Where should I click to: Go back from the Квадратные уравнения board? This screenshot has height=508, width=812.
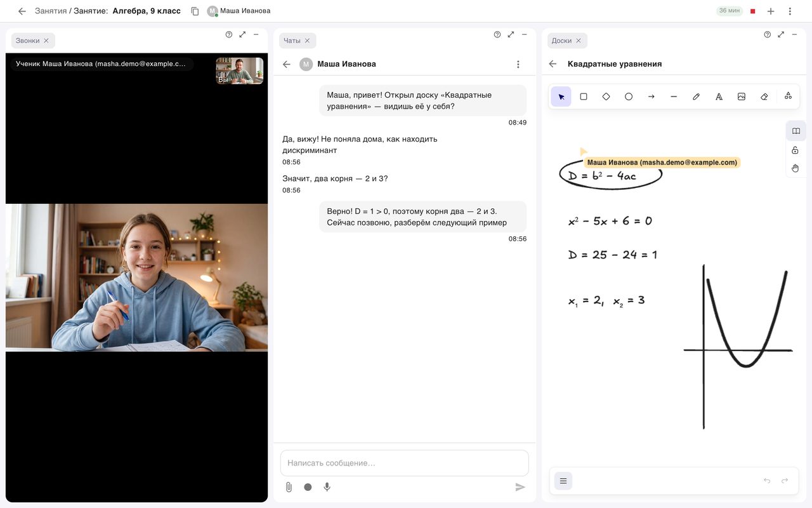(553, 63)
